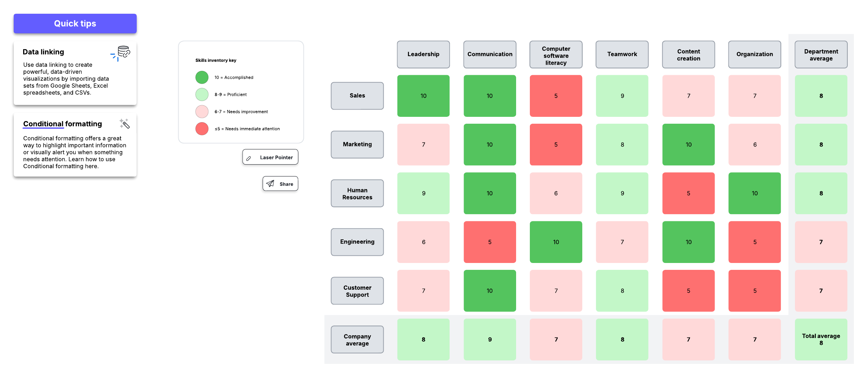Viewport: 868px width, 378px height.
Task: Select the Human Resources row label
Action: pos(357,194)
